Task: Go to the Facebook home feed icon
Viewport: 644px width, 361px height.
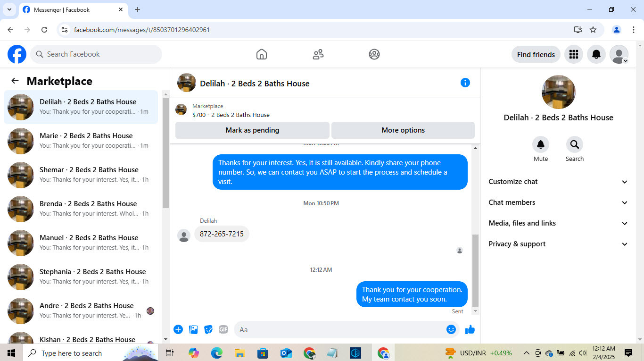Action: pyautogui.click(x=262, y=54)
